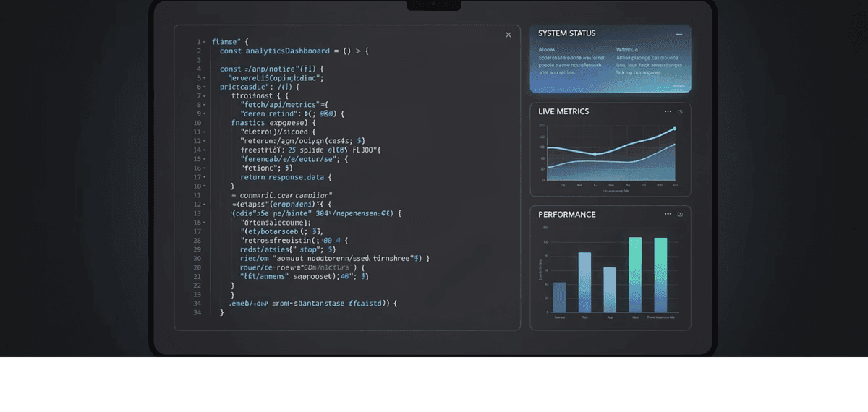Image resolution: width=868 pixels, height=412 pixels.
Task: Open Performance three-dot options menu
Action: pyautogui.click(x=668, y=215)
